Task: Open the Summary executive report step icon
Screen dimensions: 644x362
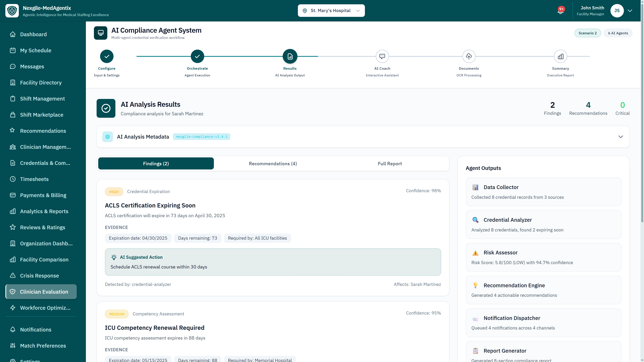Action: click(560, 56)
